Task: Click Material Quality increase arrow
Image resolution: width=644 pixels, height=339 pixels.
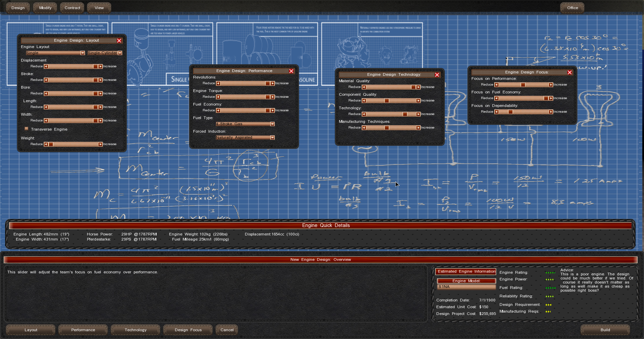Action: point(418,87)
